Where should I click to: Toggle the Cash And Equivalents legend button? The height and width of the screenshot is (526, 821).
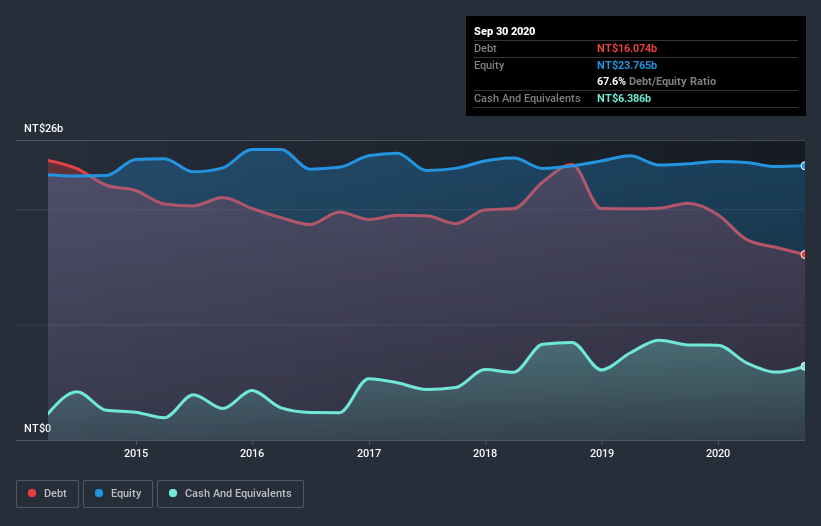(230, 494)
